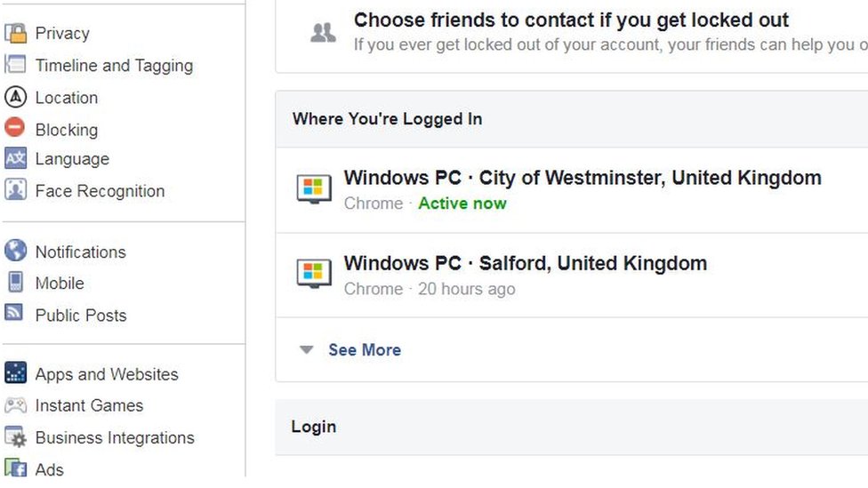Open Business Integrations settings
The width and height of the screenshot is (868, 488).
114,437
